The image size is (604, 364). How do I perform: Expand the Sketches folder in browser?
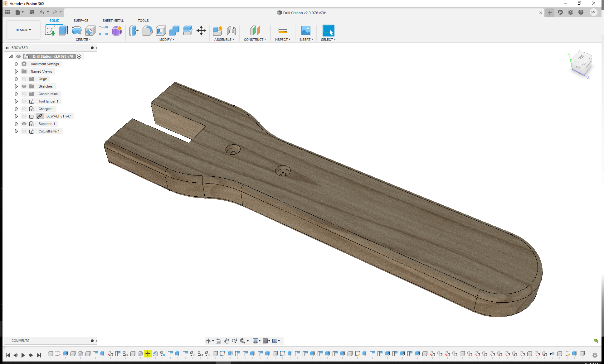tap(16, 86)
